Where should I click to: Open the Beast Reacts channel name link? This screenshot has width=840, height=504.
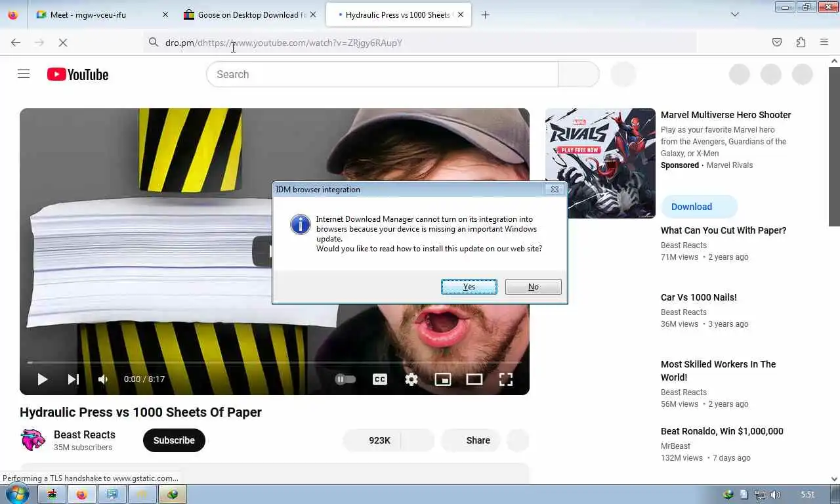point(85,434)
